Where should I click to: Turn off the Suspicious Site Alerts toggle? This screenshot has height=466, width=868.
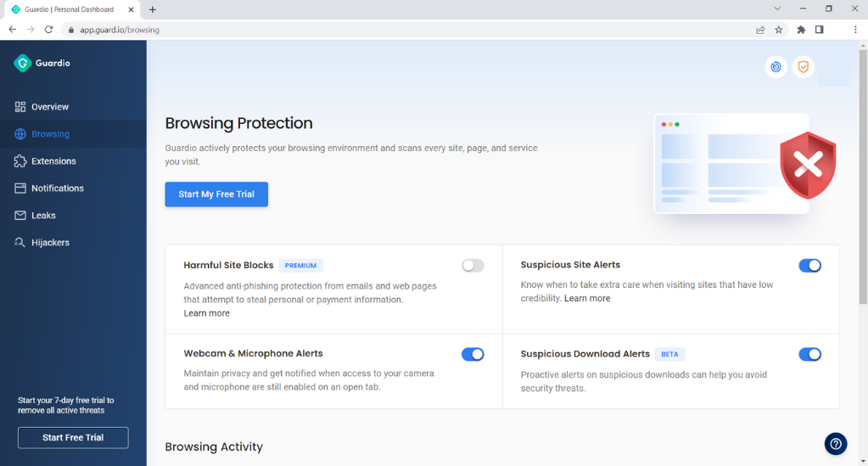point(809,266)
